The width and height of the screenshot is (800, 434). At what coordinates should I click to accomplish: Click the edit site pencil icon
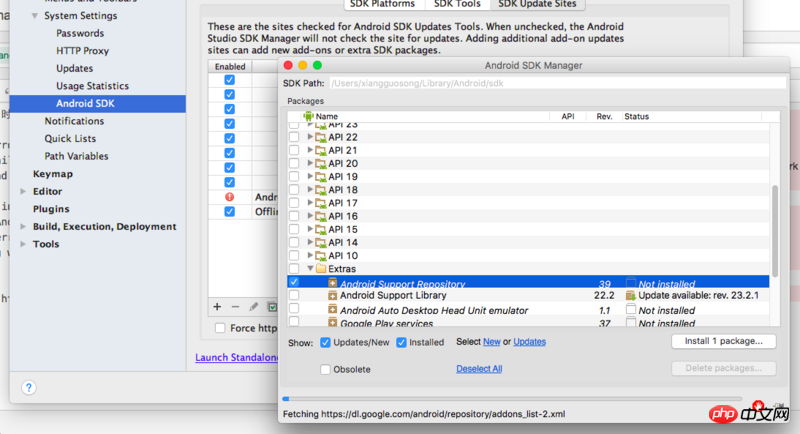(x=254, y=307)
